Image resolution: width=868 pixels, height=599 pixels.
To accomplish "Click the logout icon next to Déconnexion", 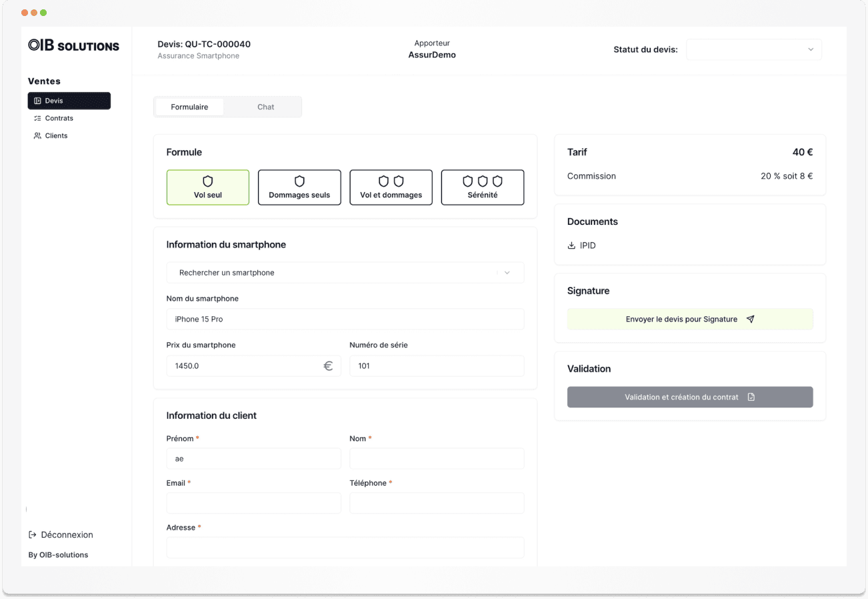I will pyautogui.click(x=32, y=534).
